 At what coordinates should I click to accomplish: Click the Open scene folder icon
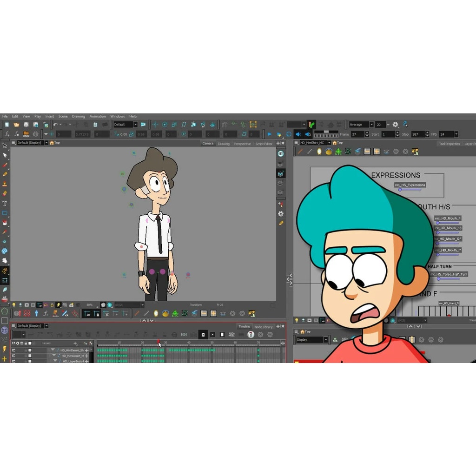click(x=16, y=125)
